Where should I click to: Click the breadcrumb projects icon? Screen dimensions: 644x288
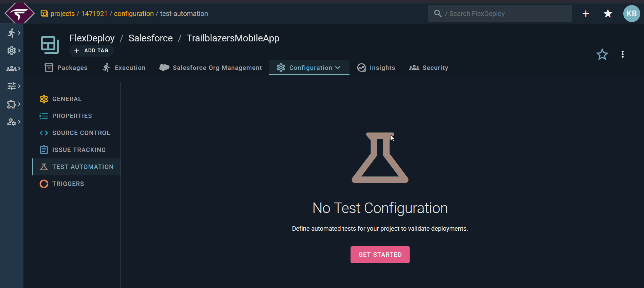(x=44, y=14)
